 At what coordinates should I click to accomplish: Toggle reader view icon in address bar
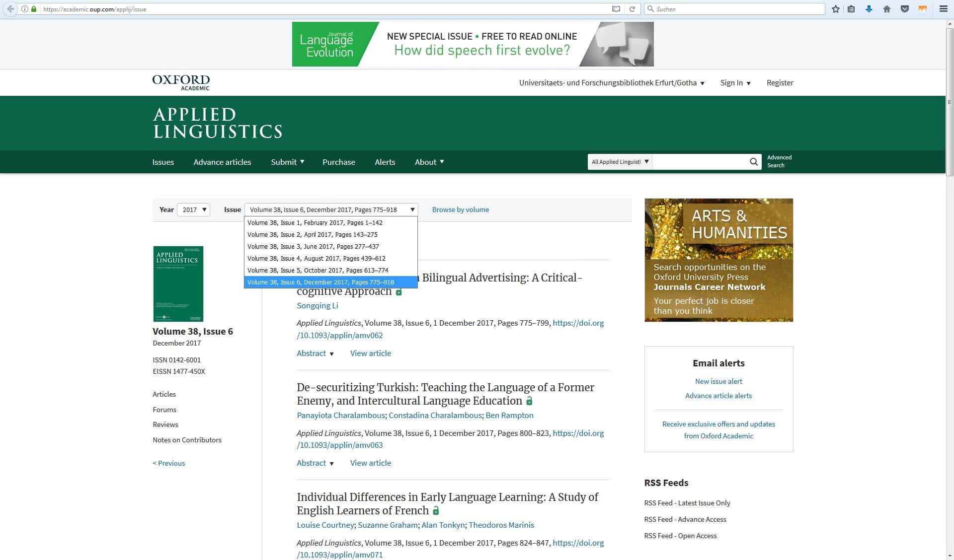coord(616,9)
